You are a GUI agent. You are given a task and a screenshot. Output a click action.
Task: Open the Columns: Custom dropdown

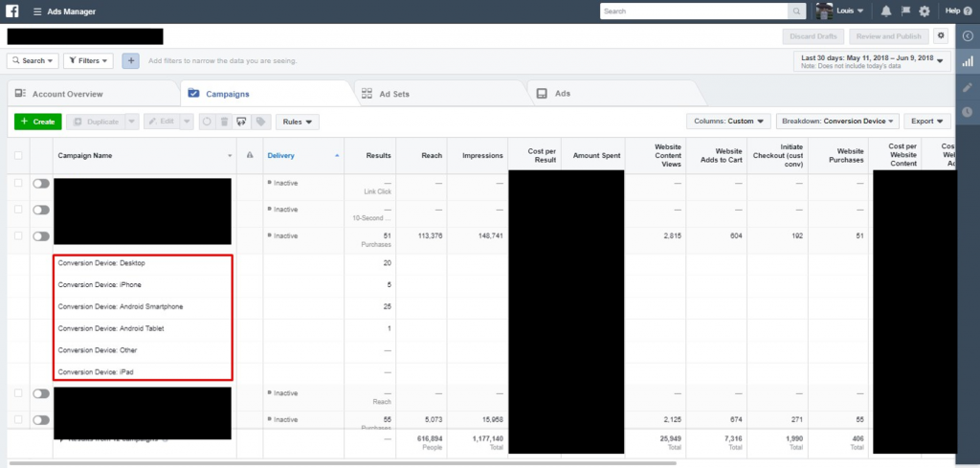[728, 122]
